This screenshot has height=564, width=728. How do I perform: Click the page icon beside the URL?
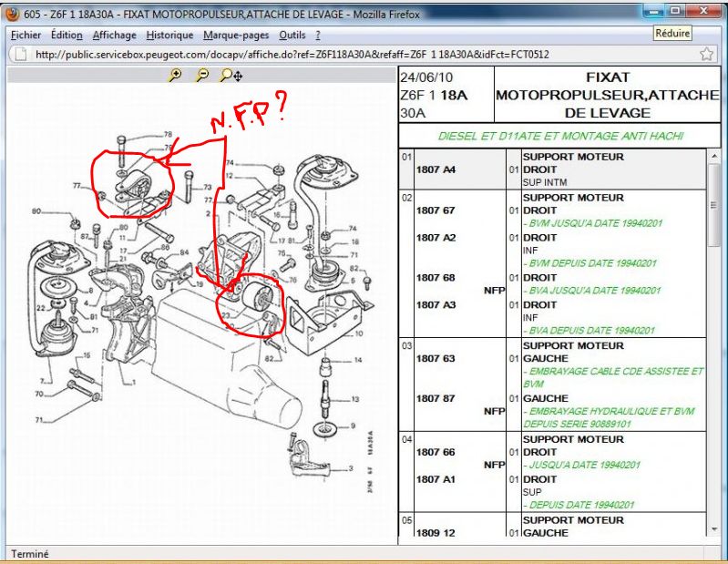pos(21,55)
